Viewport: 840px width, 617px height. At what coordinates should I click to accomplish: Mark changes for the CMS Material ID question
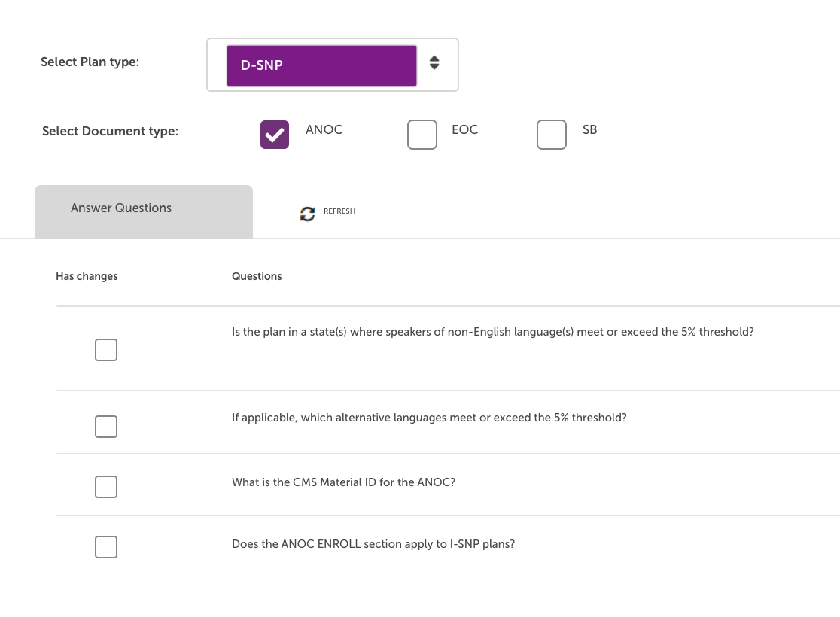click(x=106, y=486)
